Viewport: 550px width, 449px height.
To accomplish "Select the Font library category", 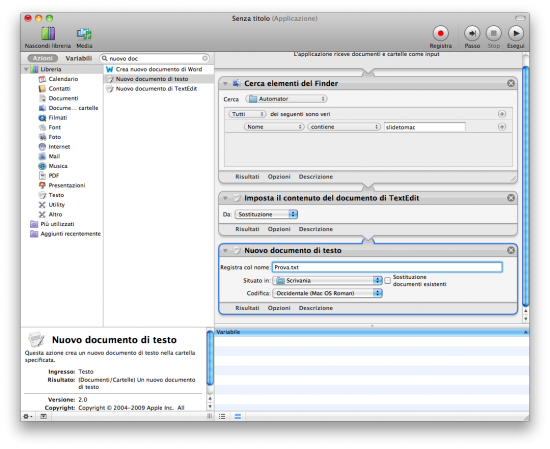I will [x=54, y=127].
